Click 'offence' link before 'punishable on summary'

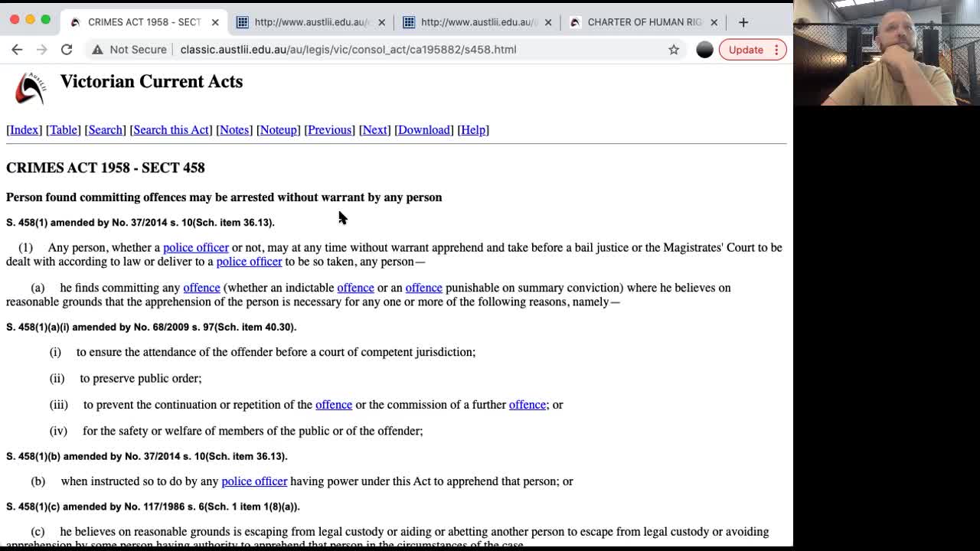coord(423,288)
